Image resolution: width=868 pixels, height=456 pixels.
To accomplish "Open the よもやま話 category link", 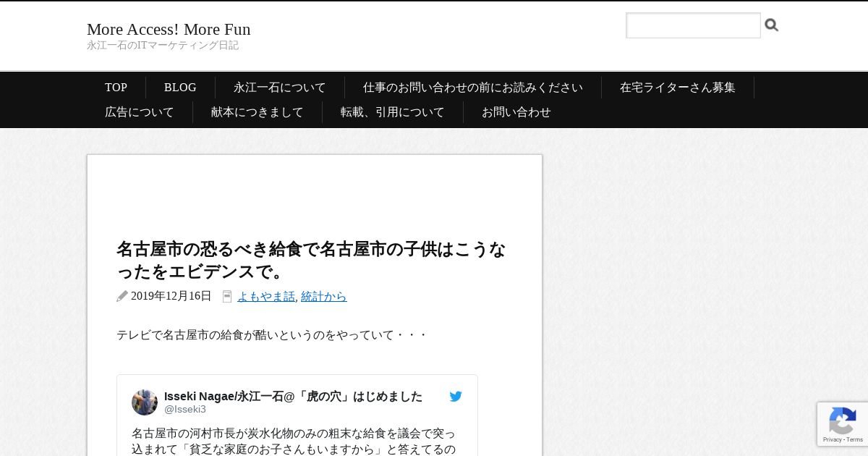I will pos(266,296).
